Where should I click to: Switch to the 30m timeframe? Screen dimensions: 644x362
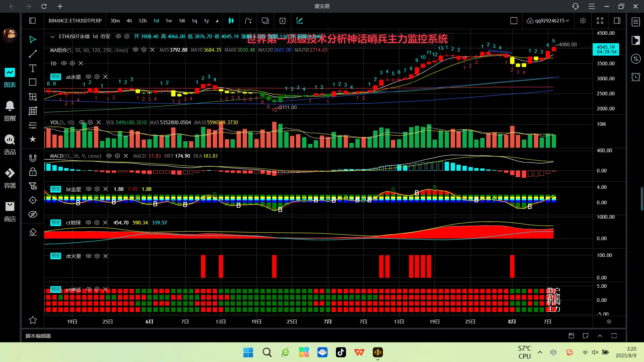(115, 21)
